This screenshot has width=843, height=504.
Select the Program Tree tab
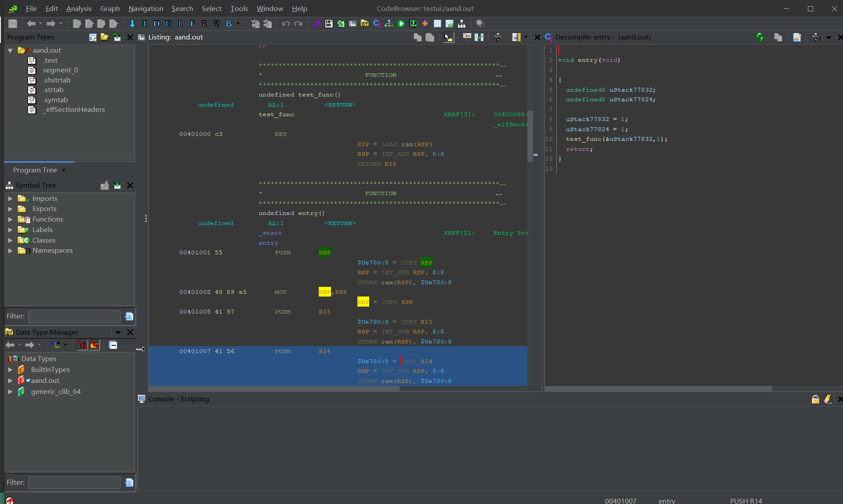point(35,170)
